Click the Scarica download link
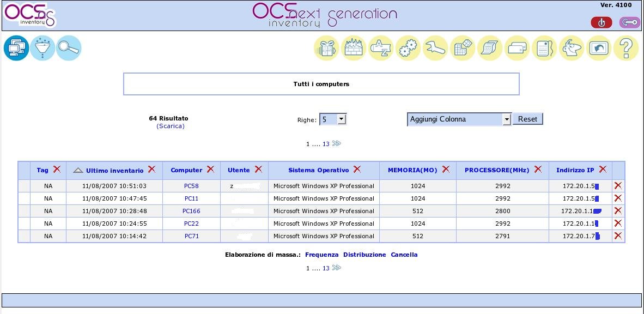 coord(171,126)
